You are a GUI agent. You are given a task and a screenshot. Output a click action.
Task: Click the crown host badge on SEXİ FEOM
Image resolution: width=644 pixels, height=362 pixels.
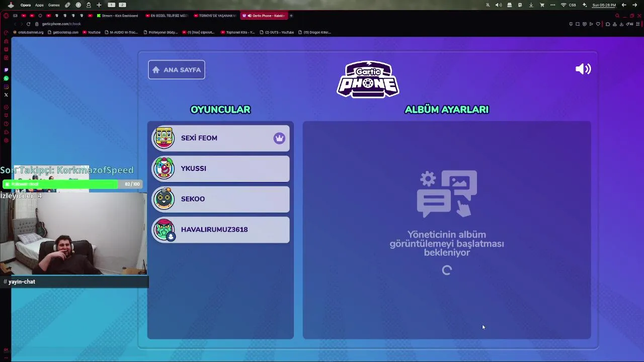[279, 138]
